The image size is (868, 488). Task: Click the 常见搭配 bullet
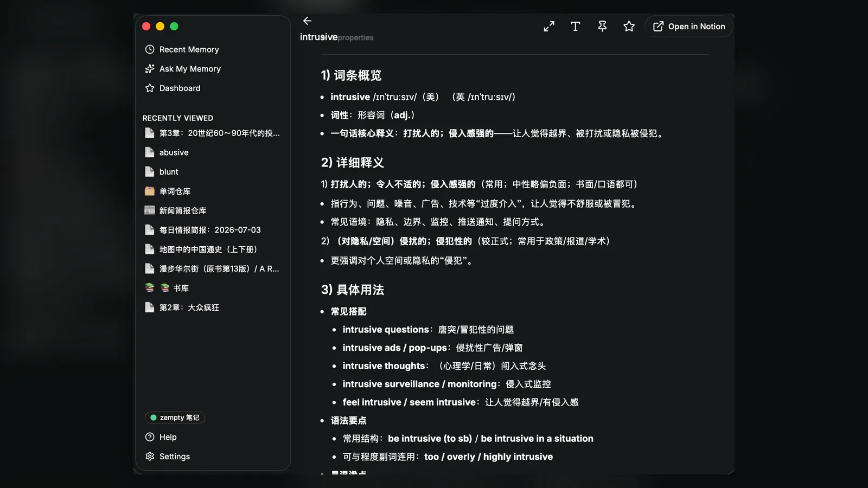pyautogui.click(x=348, y=311)
